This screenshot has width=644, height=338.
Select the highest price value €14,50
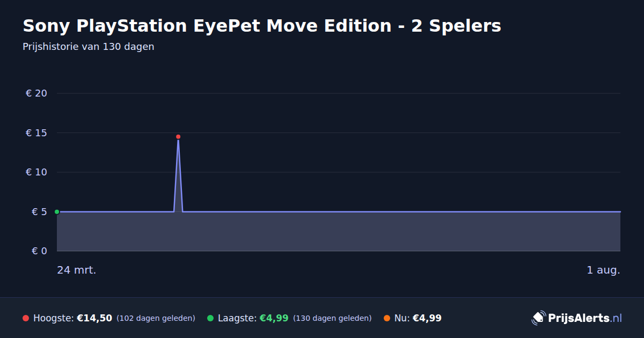pos(94,318)
